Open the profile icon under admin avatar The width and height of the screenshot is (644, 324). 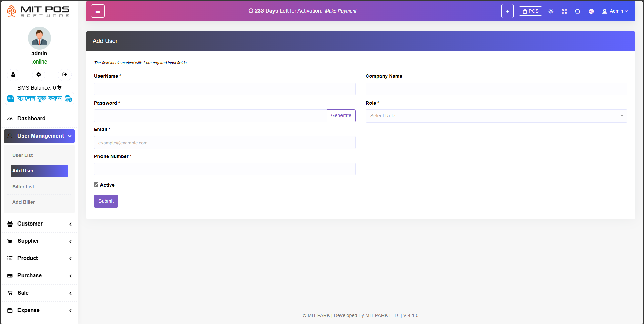pyautogui.click(x=13, y=75)
